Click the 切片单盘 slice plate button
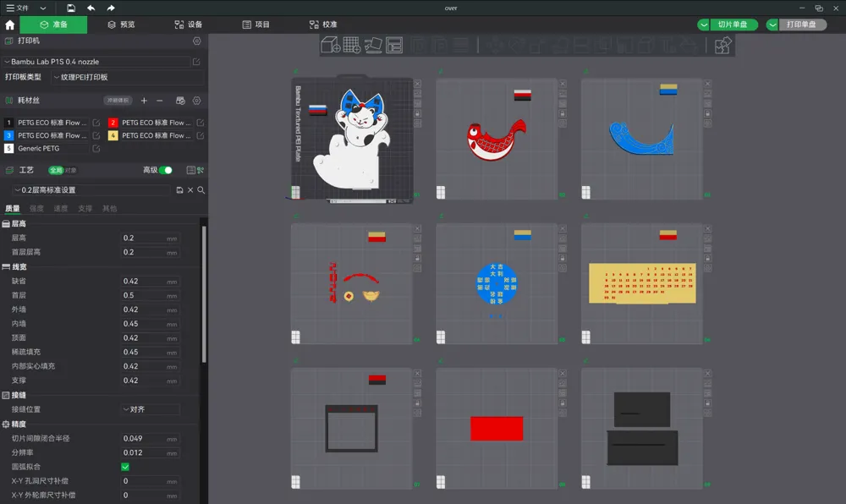 click(x=733, y=25)
